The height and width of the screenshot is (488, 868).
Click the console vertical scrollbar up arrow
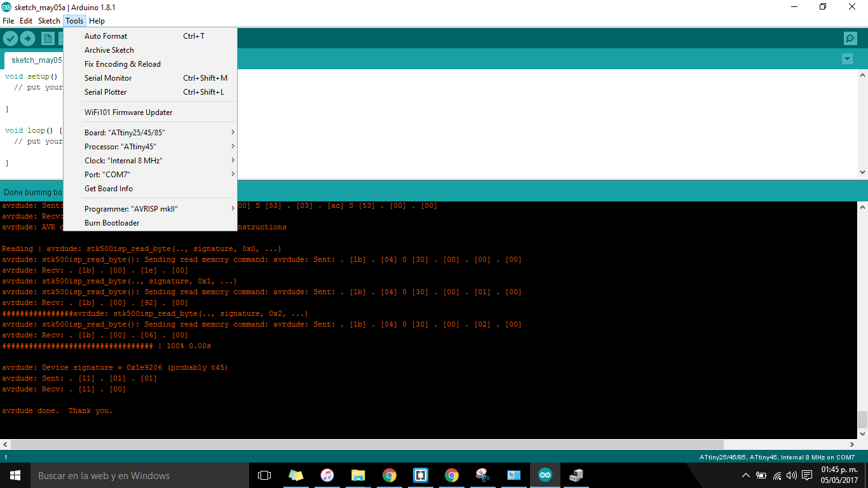pos(862,207)
